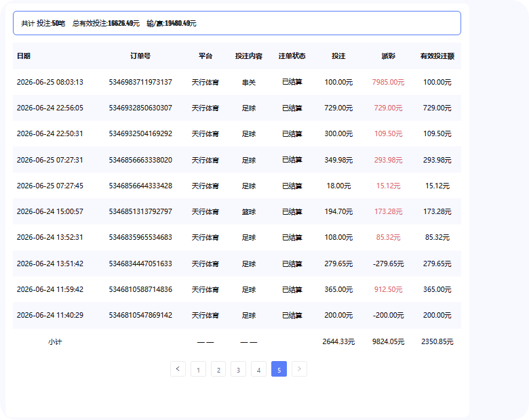Select order number 5346851313792797
The width and height of the screenshot is (529, 420).
tap(140, 211)
